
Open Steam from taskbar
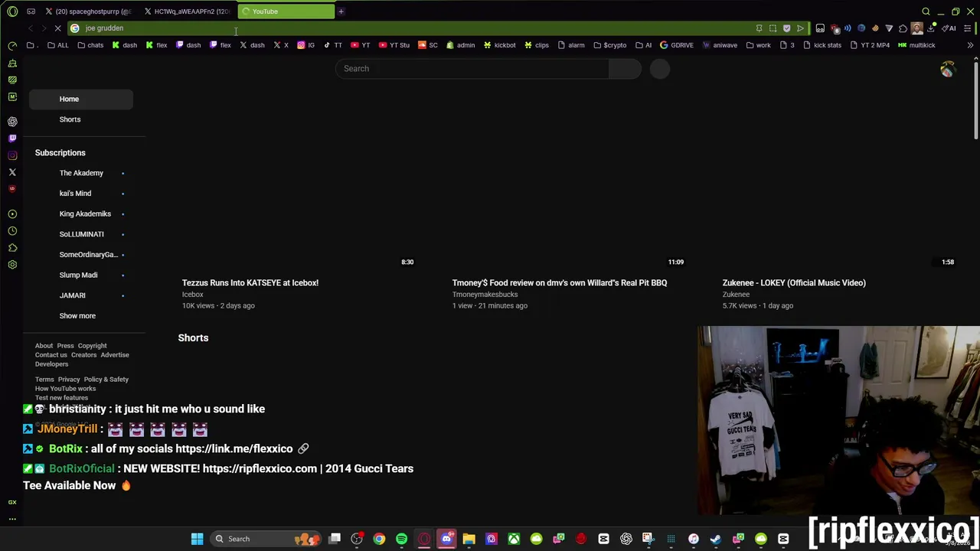click(716, 539)
